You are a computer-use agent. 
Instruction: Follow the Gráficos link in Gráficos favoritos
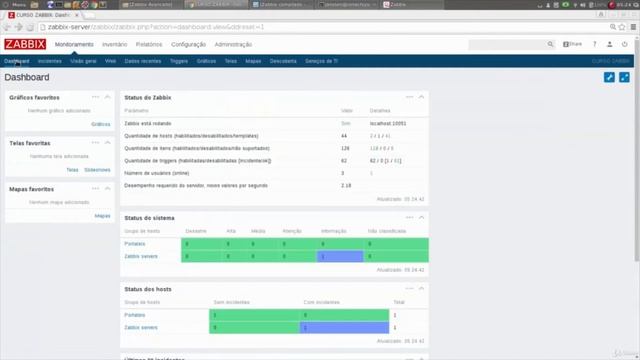pyautogui.click(x=101, y=124)
